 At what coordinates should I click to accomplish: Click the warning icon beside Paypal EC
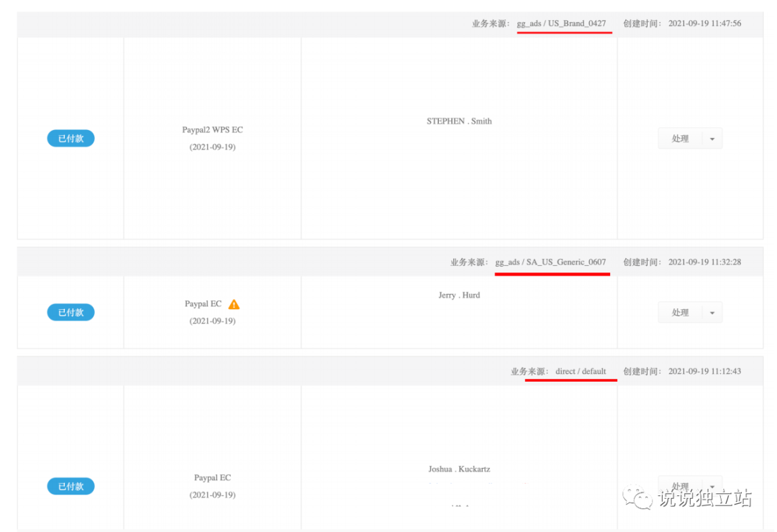[234, 303]
